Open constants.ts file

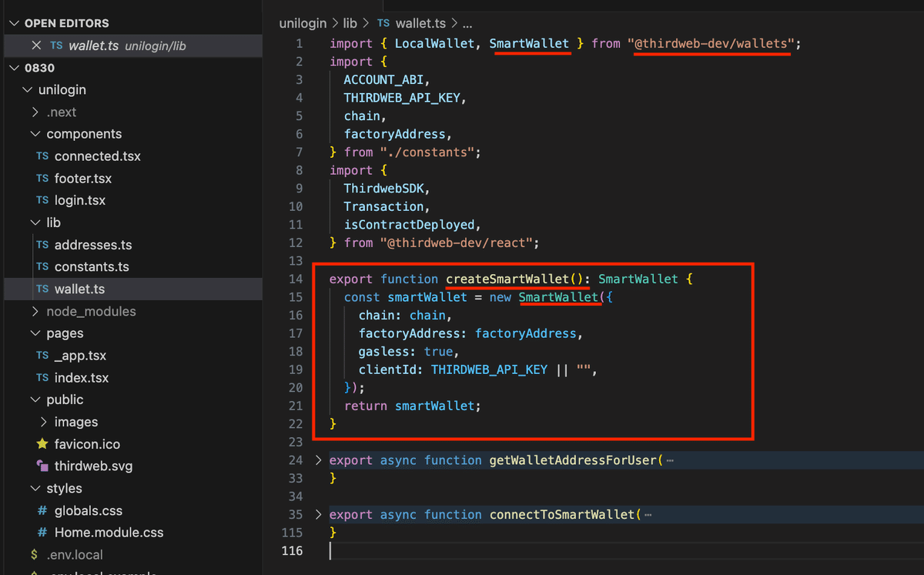point(92,267)
